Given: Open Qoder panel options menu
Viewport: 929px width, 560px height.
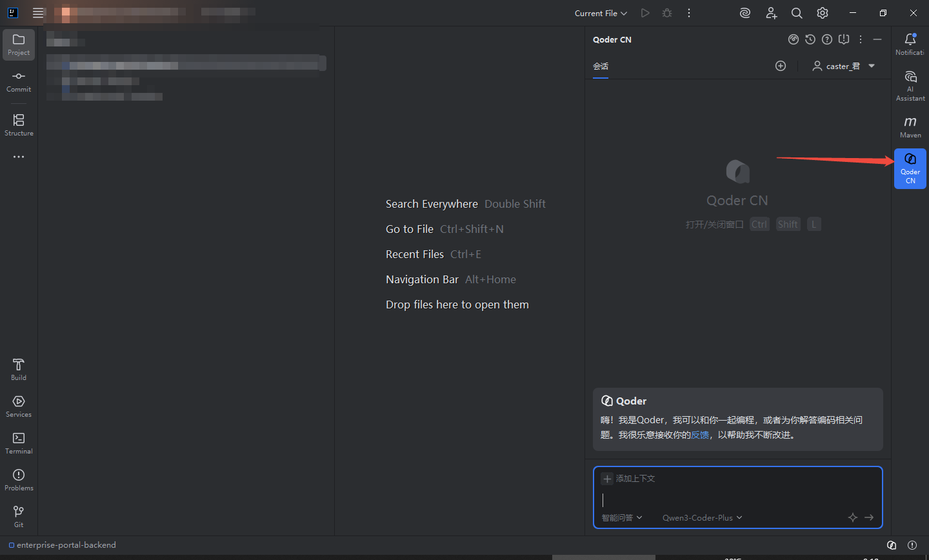Looking at the screenshot, I should tap(861, 39).
